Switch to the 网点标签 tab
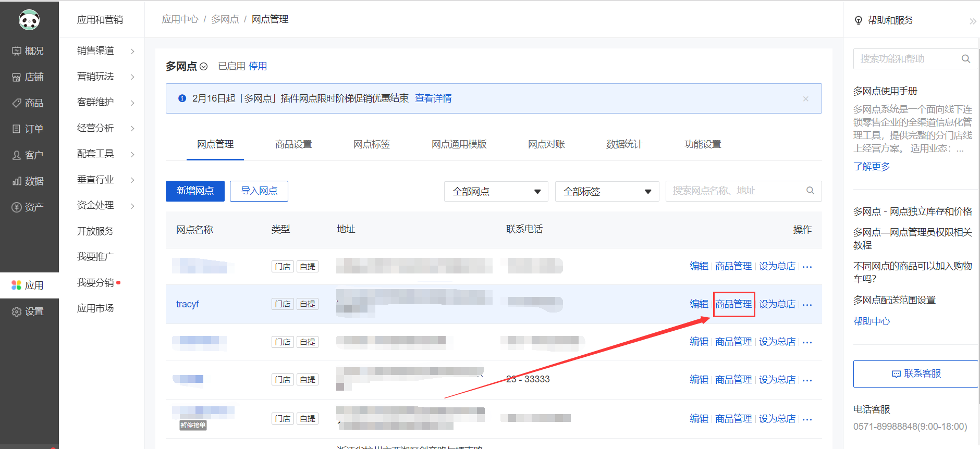980x449 pixels. point(372,144)
